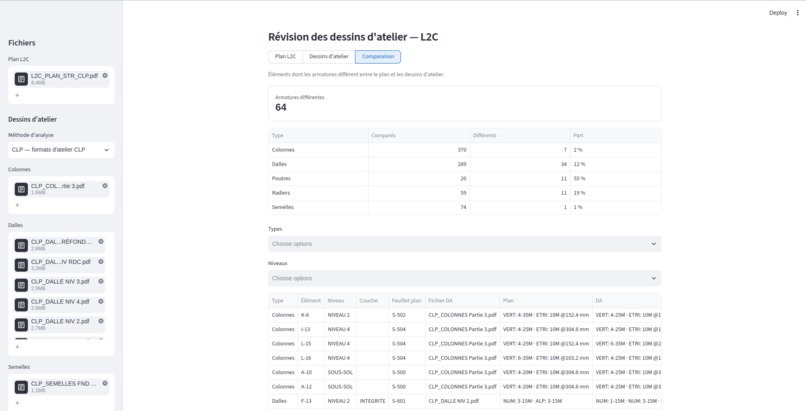The height and width of the screenshot is (411, 806).
Task: Click the Plan cell 'VERT: 6-35M' for L-16
Action: click(x=546, y=358)
